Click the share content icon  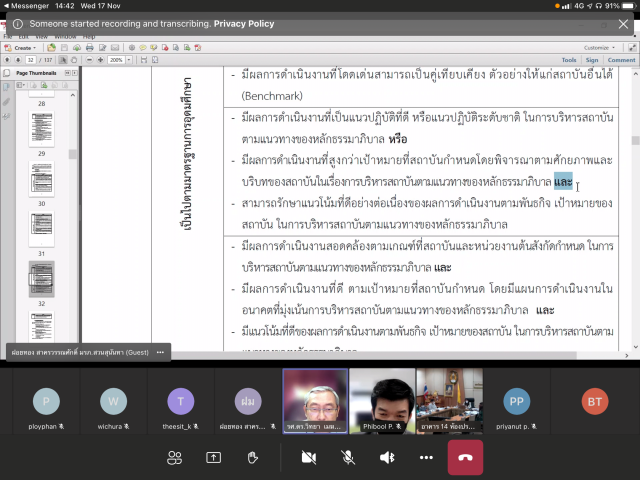pyautogui.click(x=214, y=457)
